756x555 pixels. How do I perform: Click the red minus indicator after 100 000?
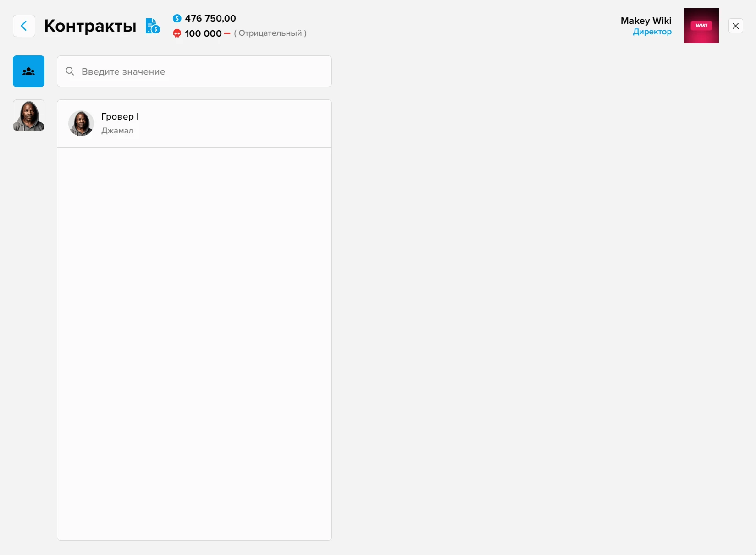pyautogui.click(x=227, y=33)
